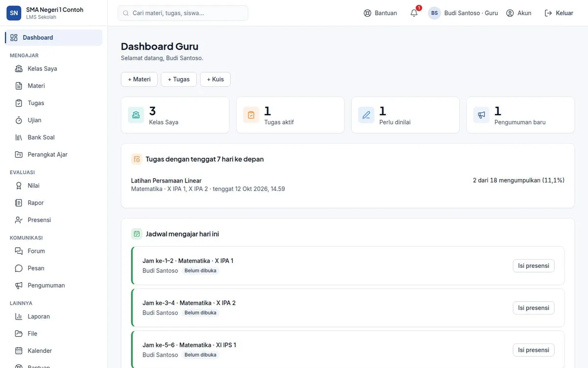Click the deadline calendar icon beside Tugas heading

point(137,159)
